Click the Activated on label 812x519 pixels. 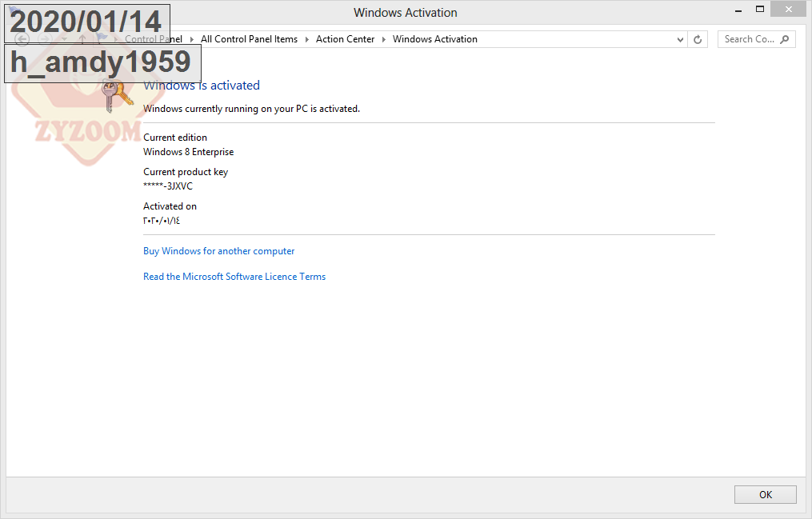[170, 206]
